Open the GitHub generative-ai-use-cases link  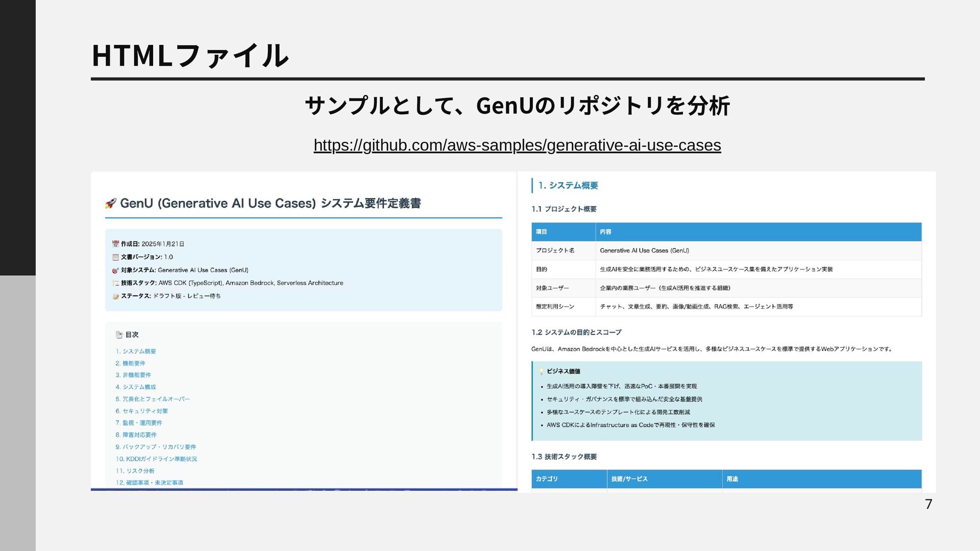click(x=517, y=145)
